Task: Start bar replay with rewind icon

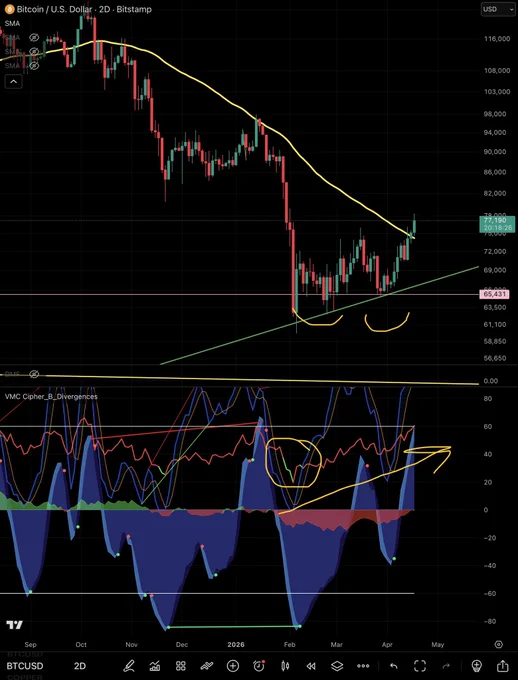Action: (311, 666)
